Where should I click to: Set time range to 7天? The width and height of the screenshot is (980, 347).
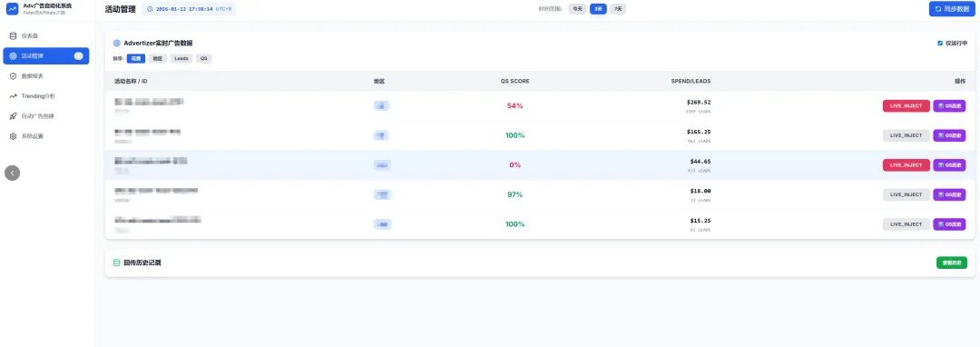[618, 9]
